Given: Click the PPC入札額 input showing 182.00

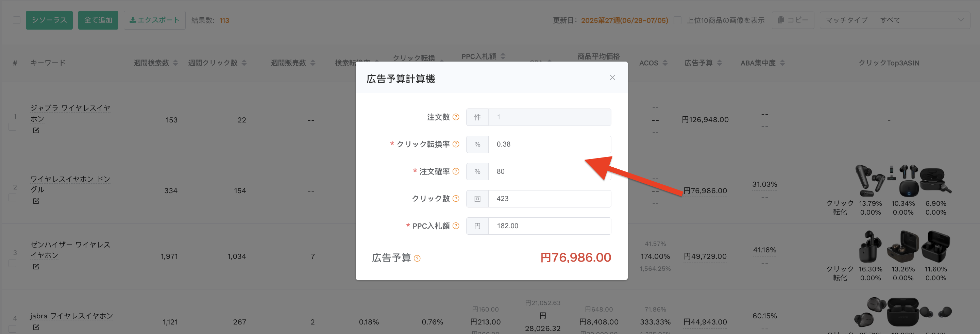Looking at the screenshot, I should [550, 226].
